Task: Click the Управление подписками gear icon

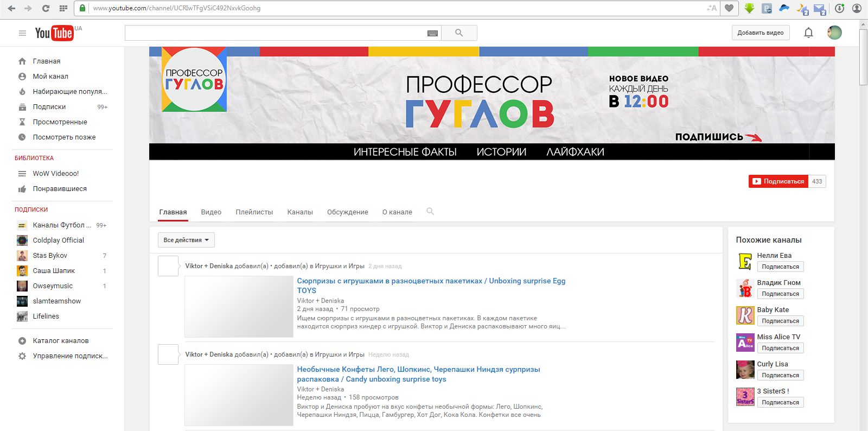Action: 22,356
